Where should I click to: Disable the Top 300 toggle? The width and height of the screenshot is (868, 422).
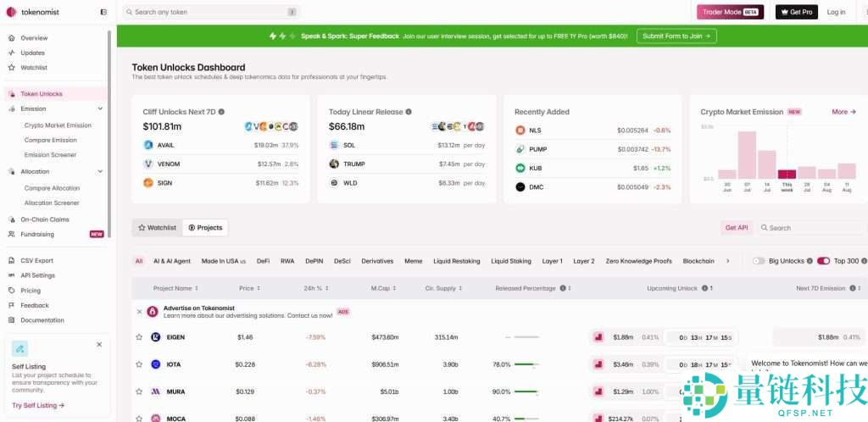coord(823,261)
